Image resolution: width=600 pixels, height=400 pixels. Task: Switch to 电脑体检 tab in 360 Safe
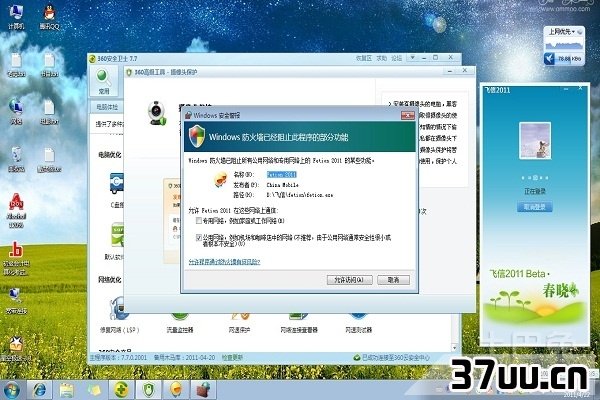click(x=107, y=107)
